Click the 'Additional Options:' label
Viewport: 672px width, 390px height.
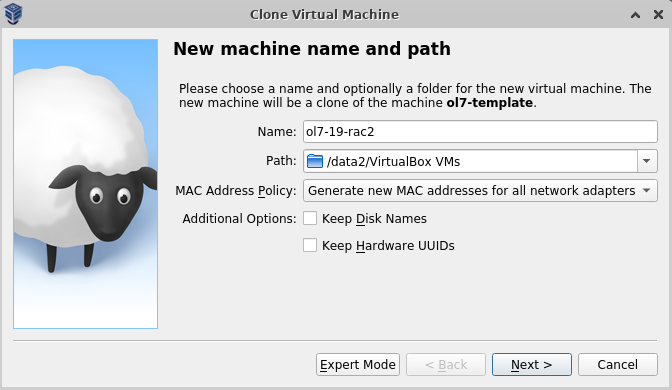(x=239, y=219)
